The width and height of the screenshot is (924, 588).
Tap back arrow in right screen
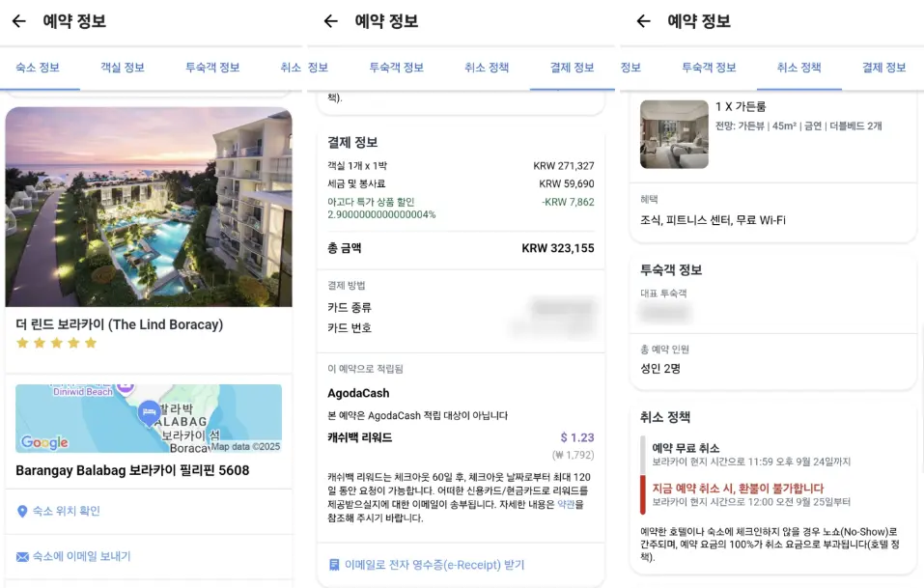[x=643, y=21]
